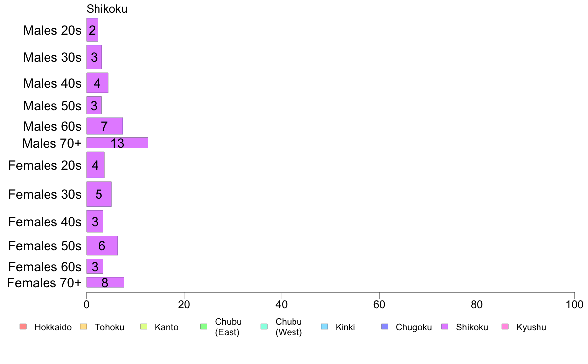588x364 pixels.
Task: Click the Males 40s axis label
Action: tap(52, 83)
